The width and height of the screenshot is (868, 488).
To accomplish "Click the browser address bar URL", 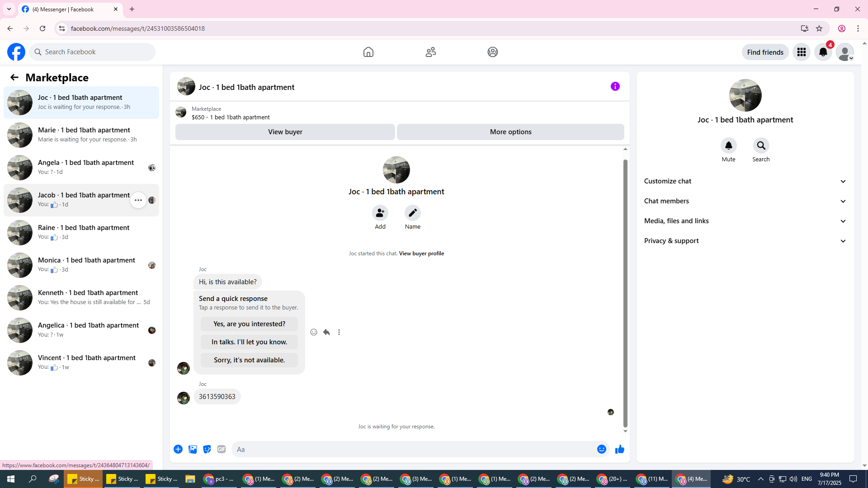I will (138, 28).
